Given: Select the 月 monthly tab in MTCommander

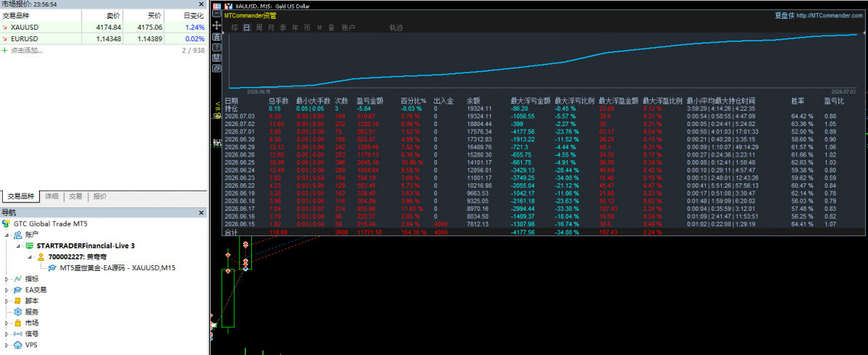Looking at the screenshot, I should [x=271, y=27].
